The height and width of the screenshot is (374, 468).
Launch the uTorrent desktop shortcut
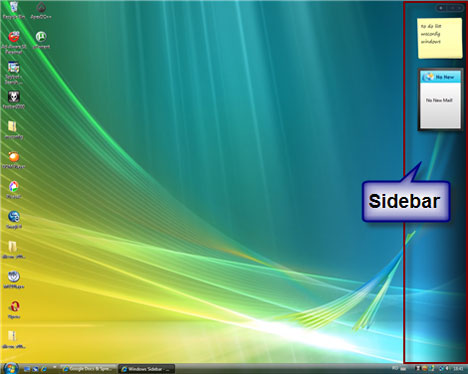pos(41,40)
